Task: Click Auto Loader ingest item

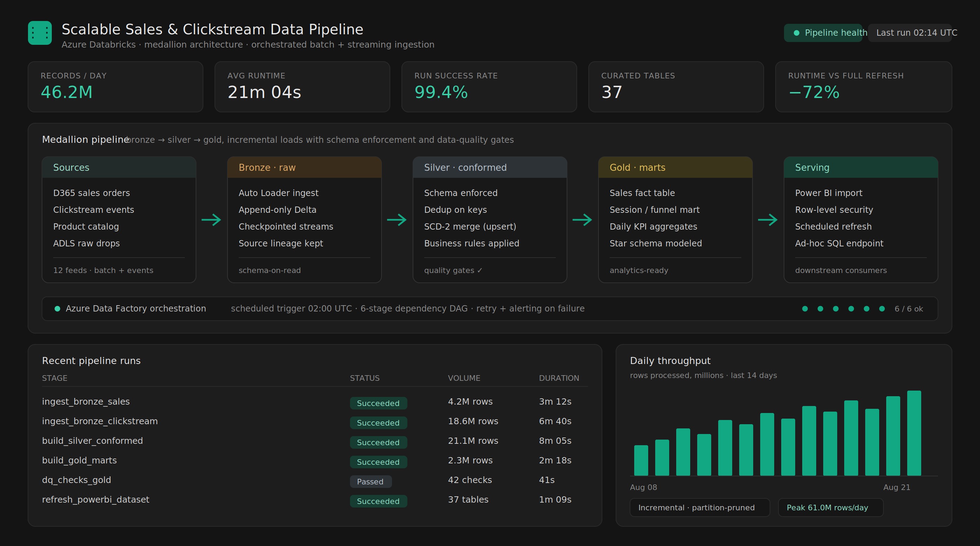Action: 279,193
